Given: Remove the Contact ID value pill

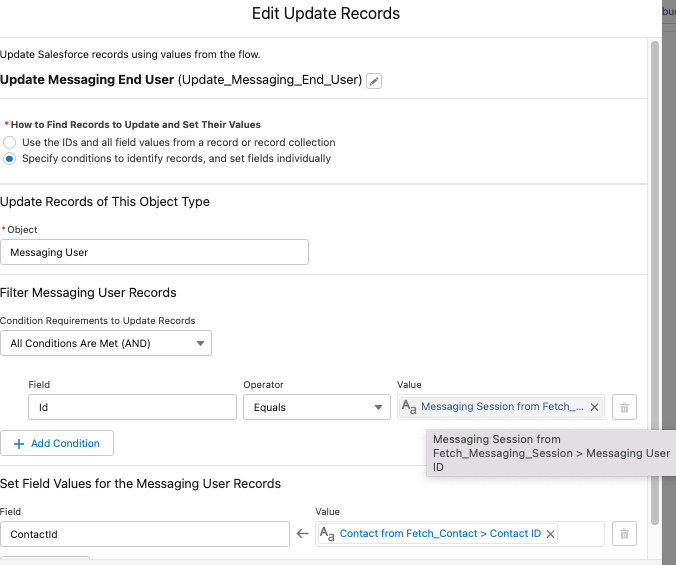Looking at the screenshot, I should click(550, 534).
